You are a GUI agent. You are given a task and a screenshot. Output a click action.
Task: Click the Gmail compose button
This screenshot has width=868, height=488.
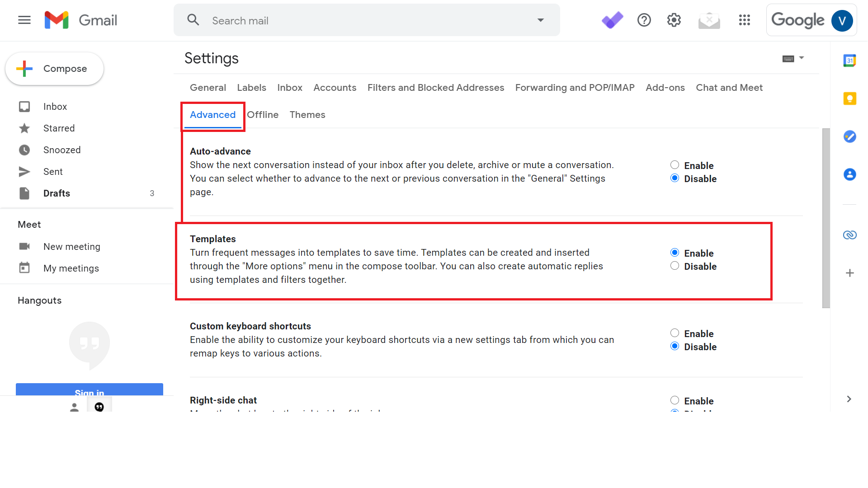[54, 69]
